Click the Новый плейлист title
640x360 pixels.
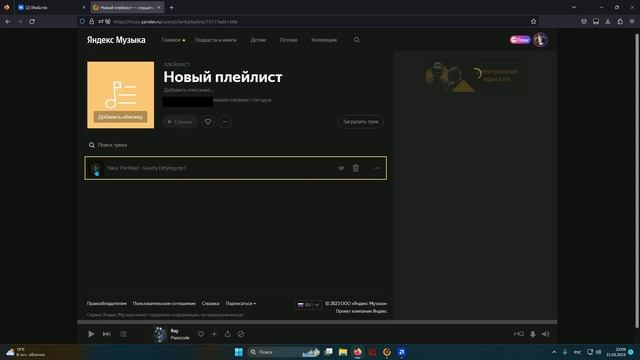[x=223, y=77]
